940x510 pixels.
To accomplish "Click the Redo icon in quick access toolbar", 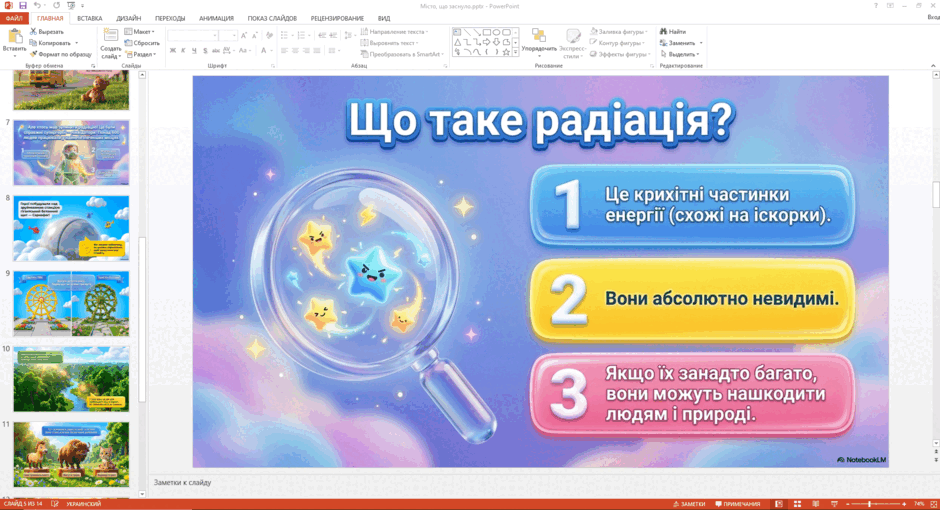I will click(56, 5).
